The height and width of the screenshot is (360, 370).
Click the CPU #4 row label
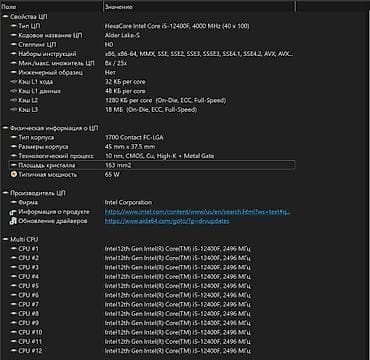(29, 277)
